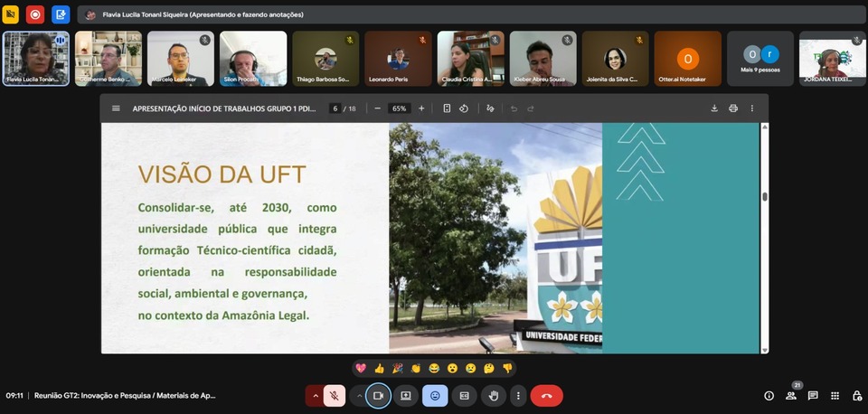Show the participants list with 21 people
Viewport: 868px width, 414px height.
pos(791,396)
